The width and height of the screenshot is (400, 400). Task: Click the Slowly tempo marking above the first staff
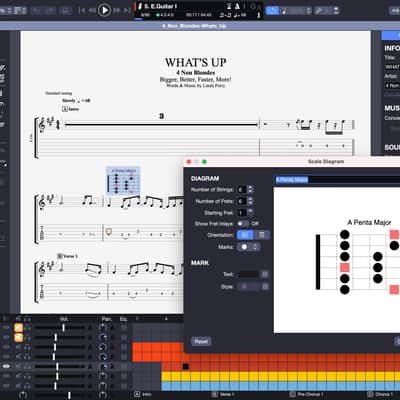(x=76, y=100)
